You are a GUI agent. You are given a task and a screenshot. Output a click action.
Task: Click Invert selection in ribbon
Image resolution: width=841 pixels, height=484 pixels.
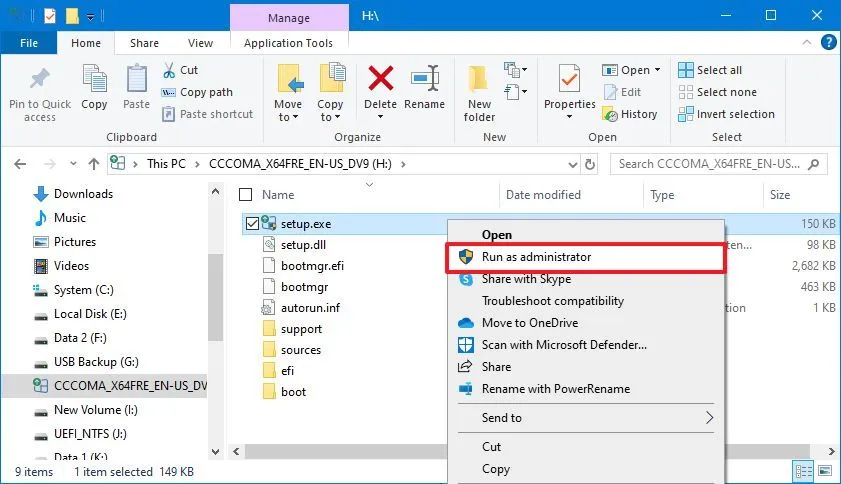coord(726,114)
